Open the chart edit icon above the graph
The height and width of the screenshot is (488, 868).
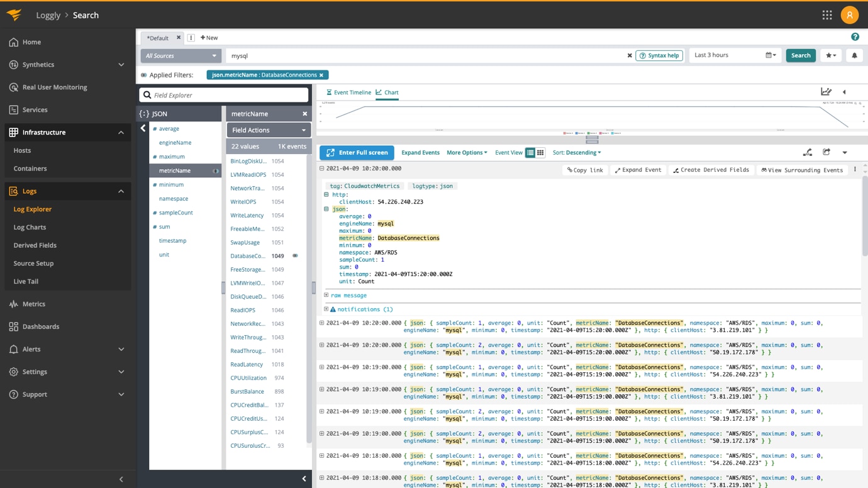[x=826, y=92]
